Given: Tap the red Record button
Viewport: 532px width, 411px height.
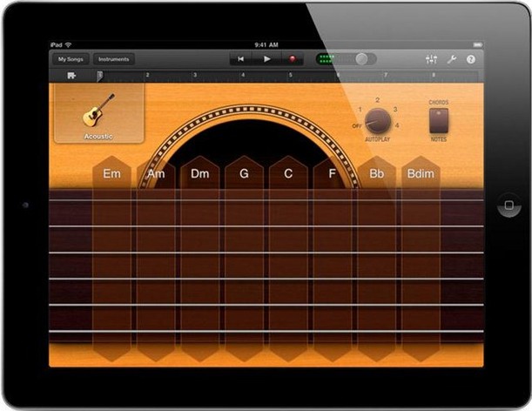Looking at the screenshot, I should [x=293, y=59].
